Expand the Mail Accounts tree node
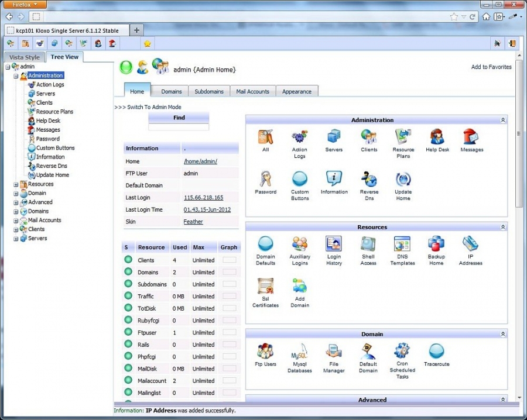This screenshot has width=527, height=420. tap(16, 221)
